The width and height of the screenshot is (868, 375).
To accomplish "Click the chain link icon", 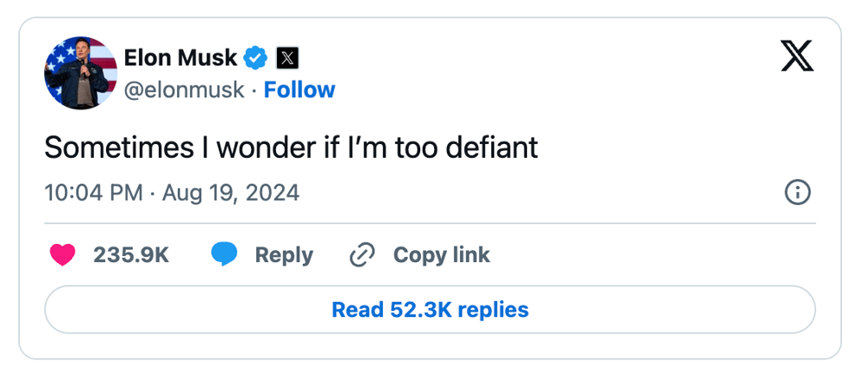I will pos(361,255).
